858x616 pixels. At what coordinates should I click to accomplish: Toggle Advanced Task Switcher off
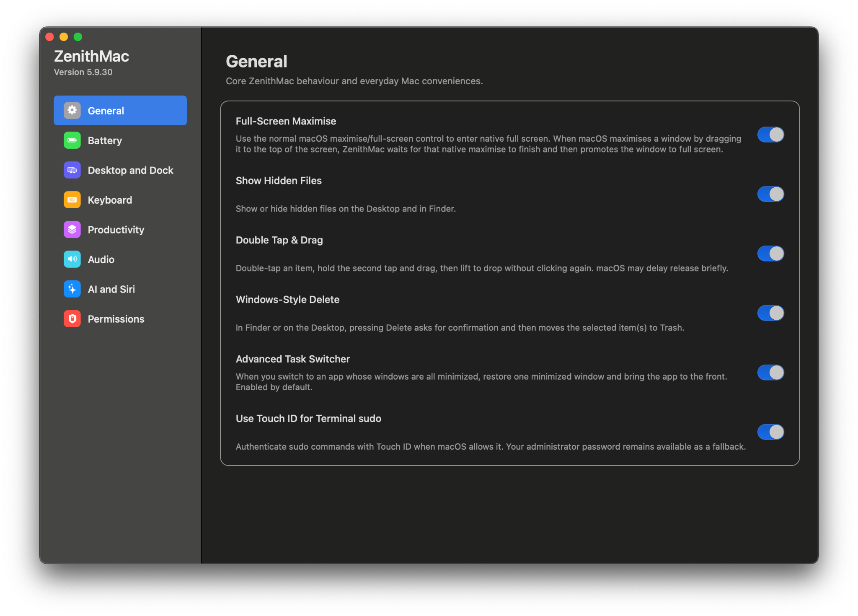(770, 373)
